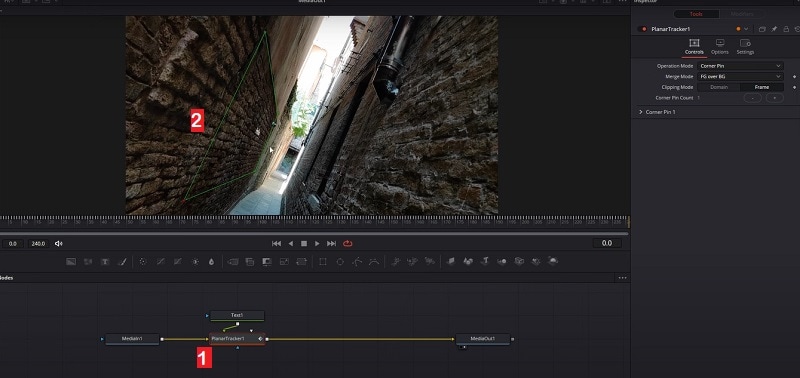Switch to the Tools tab in Inspector
Viewport: 800px width, 378px height.
pos(696,14)
